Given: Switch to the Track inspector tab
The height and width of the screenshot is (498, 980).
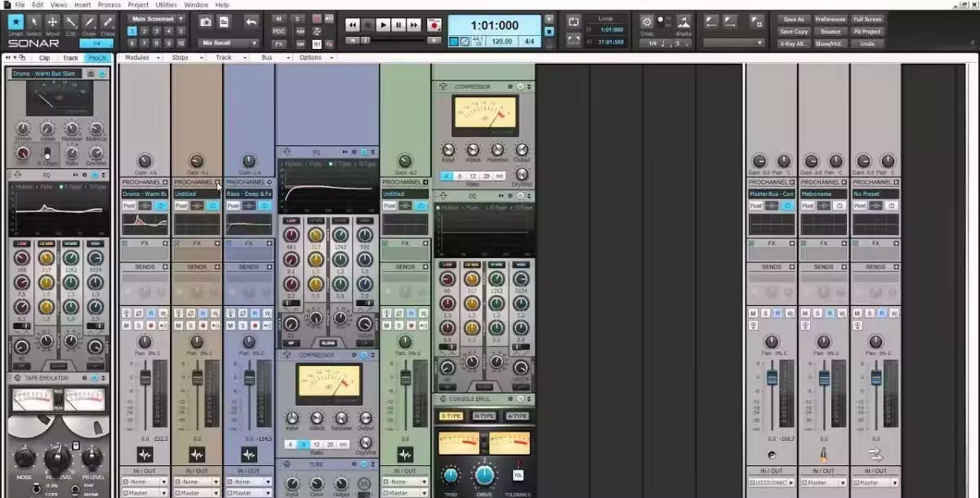Looking at the screenshot, I should coord(70,58).
